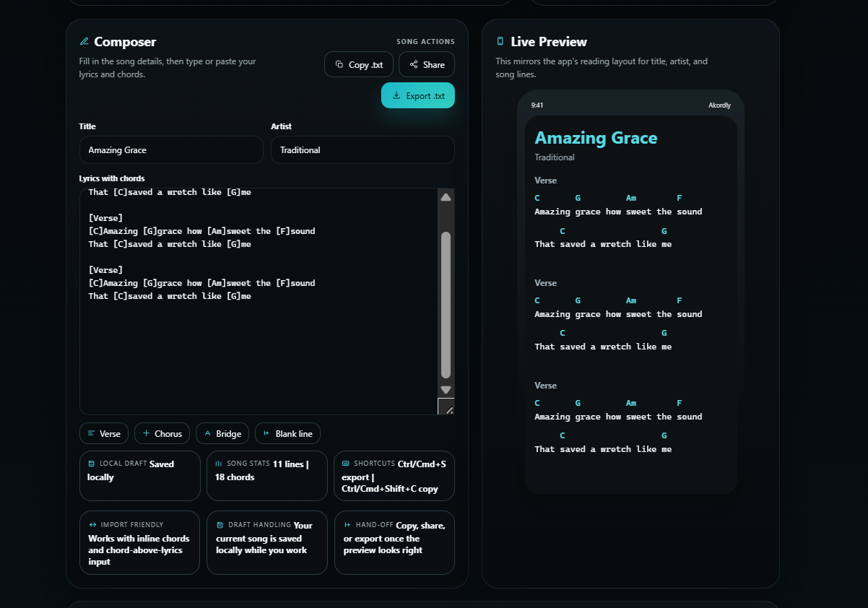Click the 'Lyrics with chords' label
Viewport: 868px width, 608px height.
point(112,178)
